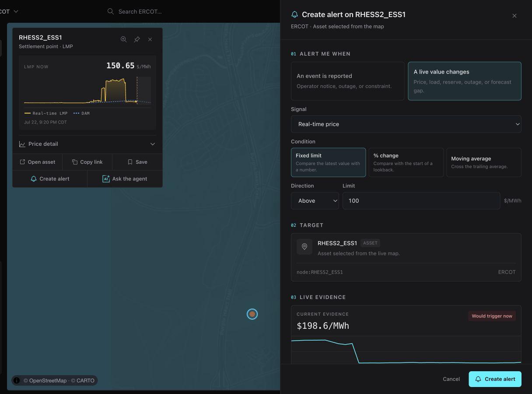Viewport: 532px width, 394px height.
Task: Close the Create alert panel
Action: [514, 16]
